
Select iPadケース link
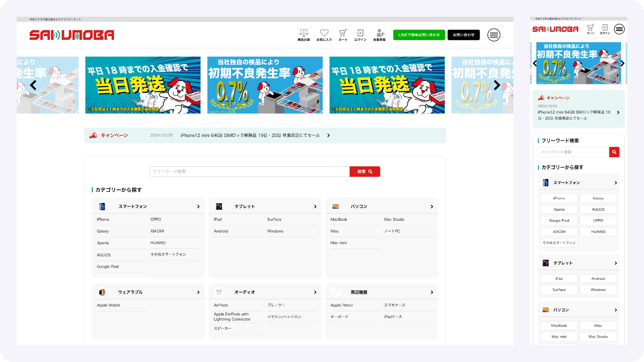(393, 317)
